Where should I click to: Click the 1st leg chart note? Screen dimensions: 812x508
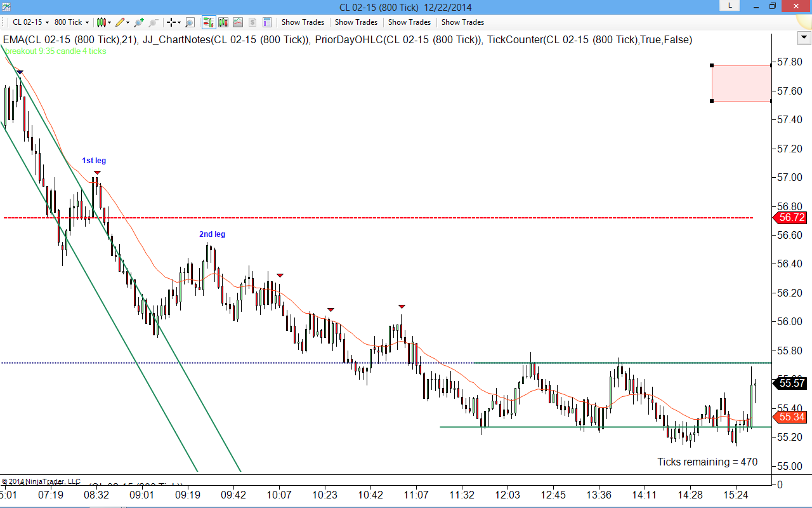click(x=94, y=161)
